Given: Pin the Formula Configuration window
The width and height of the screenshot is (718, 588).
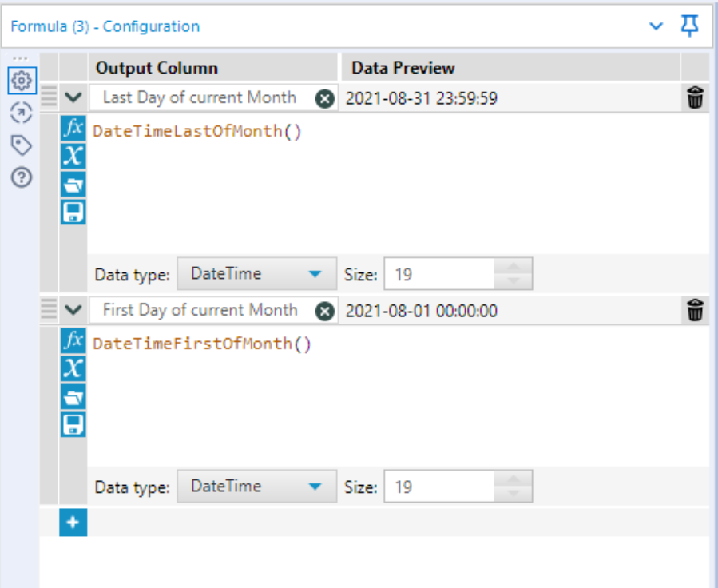Looking at the screenshot, I should [689, 26].
